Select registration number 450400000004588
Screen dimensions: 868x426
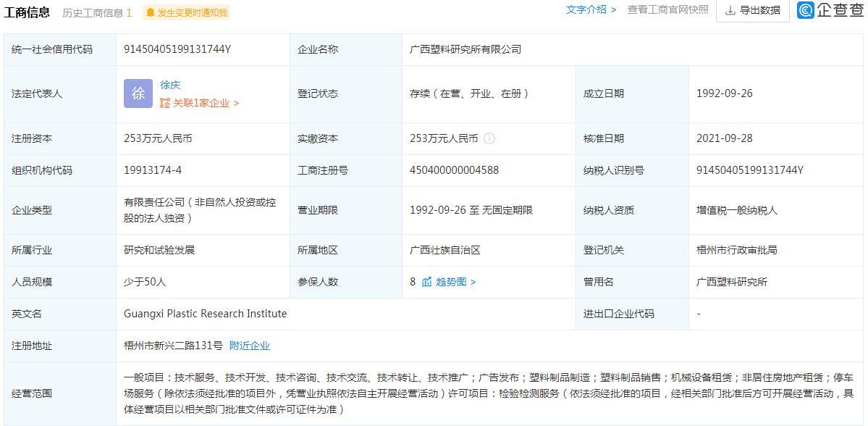(x=454, y=171)
